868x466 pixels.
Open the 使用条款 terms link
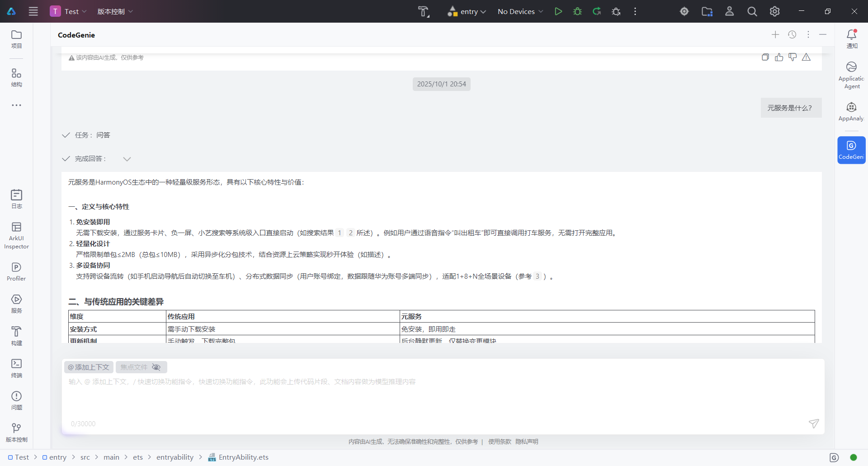(x=500, y=442)
